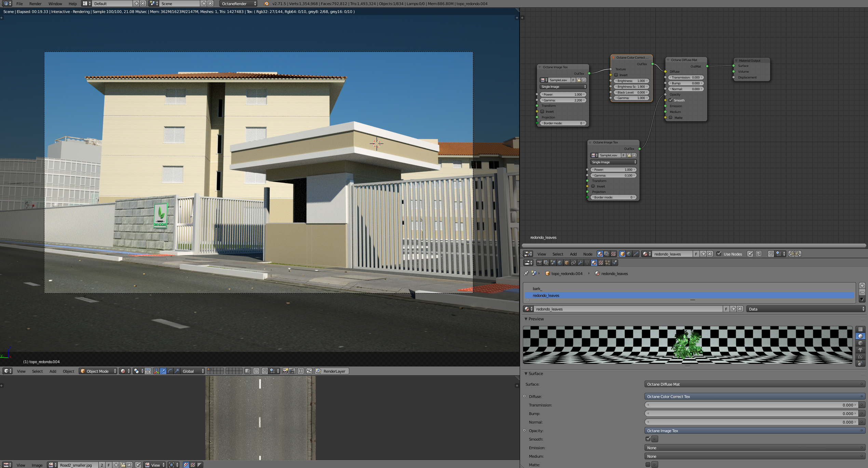Click the copy nodes clipboard icon
This screenshot has width=868, height=468.
pyautogui.click(x=791, y=254)
